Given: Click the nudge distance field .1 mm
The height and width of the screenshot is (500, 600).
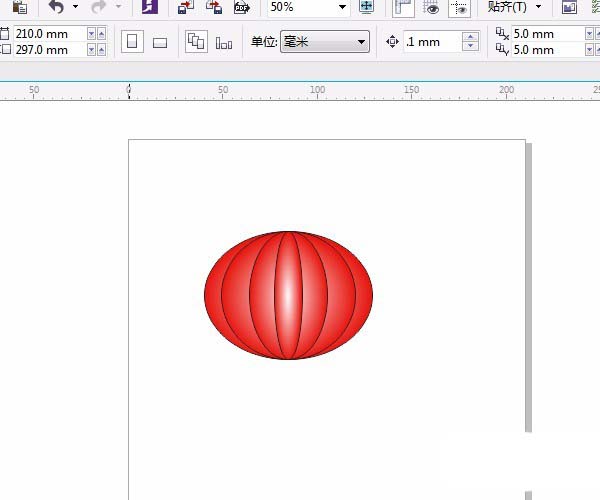Looking at the screenshot, I should [x=432, y=42].
